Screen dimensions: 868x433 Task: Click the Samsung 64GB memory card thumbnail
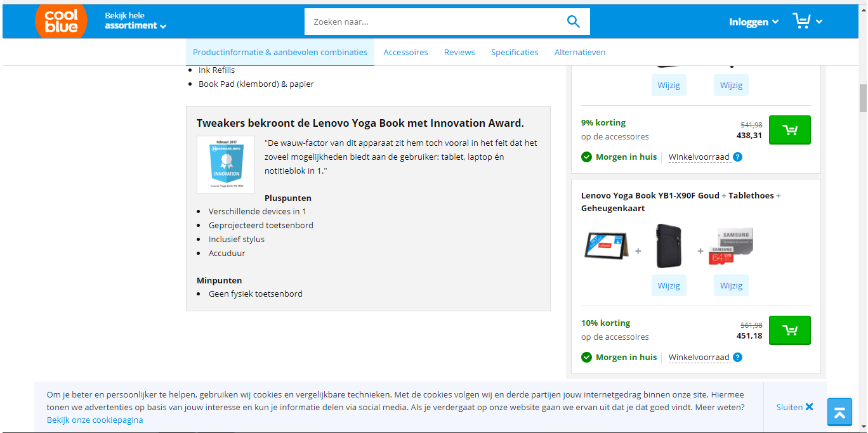(x=731, y=247)
